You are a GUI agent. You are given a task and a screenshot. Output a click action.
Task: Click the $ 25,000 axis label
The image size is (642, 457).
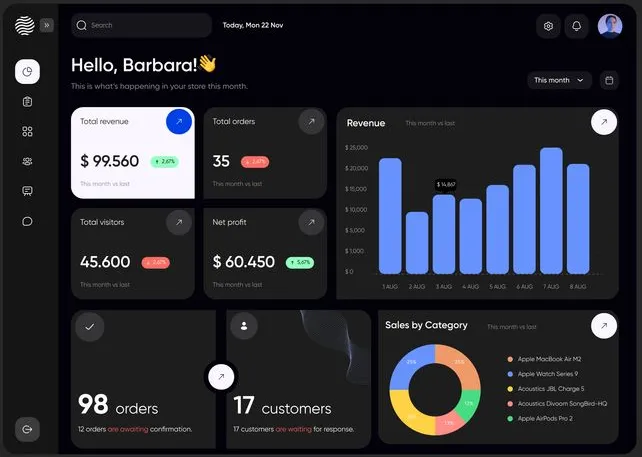(x=356, y=147)
